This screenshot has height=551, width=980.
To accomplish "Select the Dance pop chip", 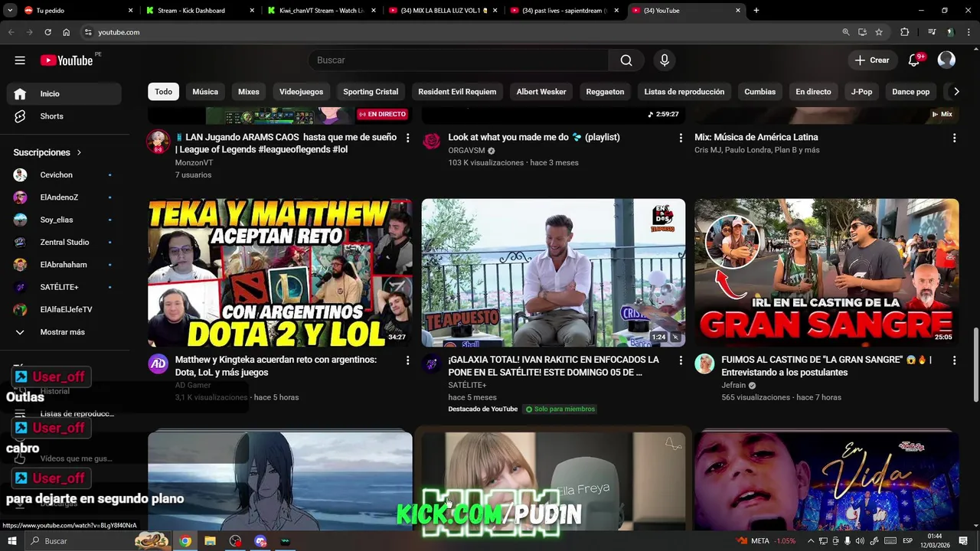I will tap(911, 92).
